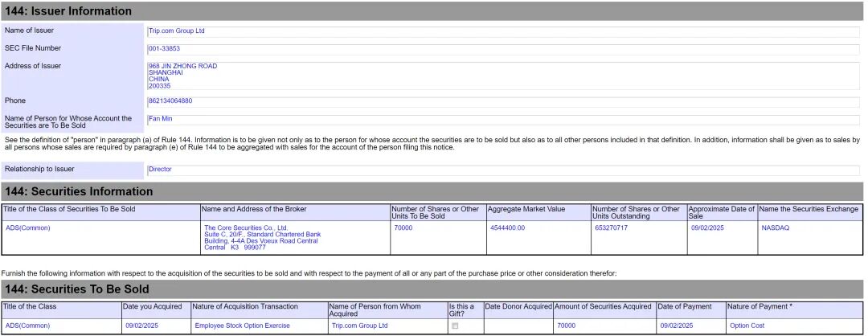Click aggregate market value 4544400.00
The height and width of the screenshot is (336, 868).
tap(508, 228)
